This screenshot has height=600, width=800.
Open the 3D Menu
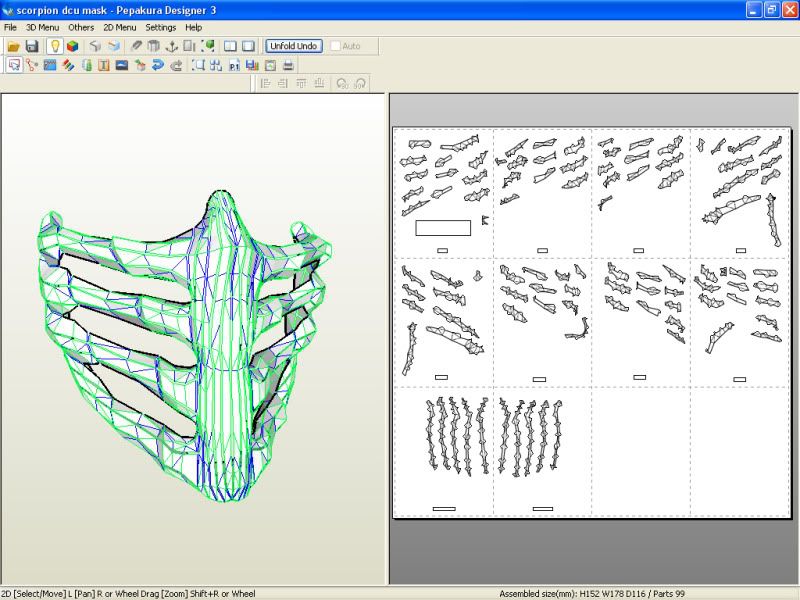tap(42, 28)
